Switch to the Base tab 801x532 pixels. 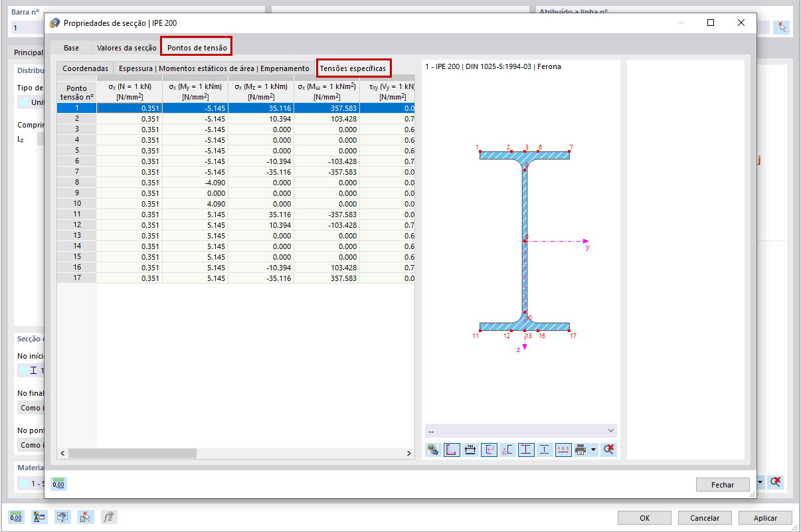click(x=71, y=48)
